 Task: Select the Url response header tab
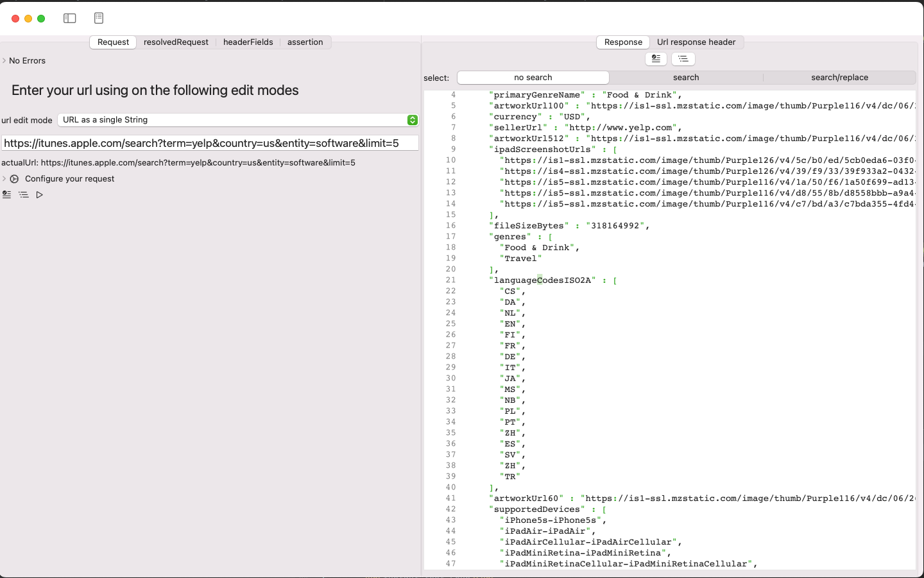pyautogui.click(x=696, y=42)
